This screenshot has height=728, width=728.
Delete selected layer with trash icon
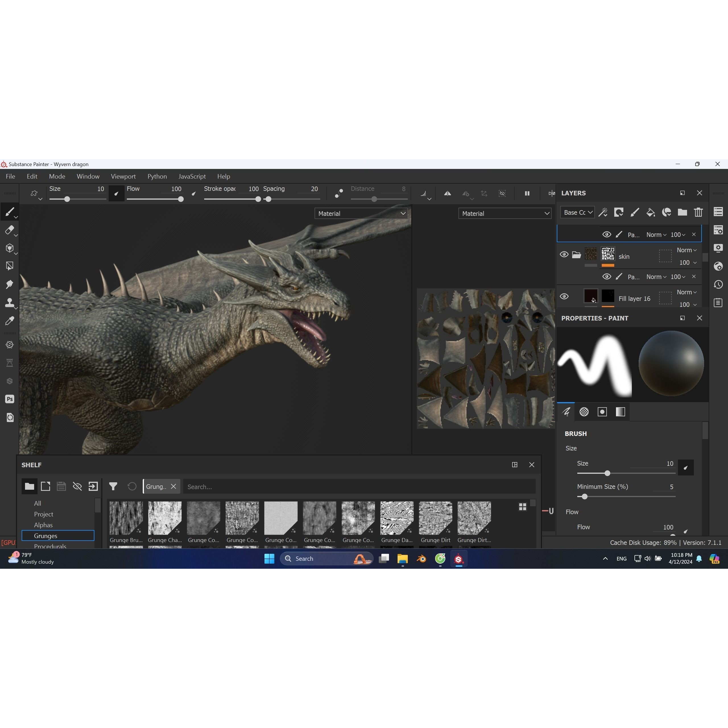click(698, 212)
